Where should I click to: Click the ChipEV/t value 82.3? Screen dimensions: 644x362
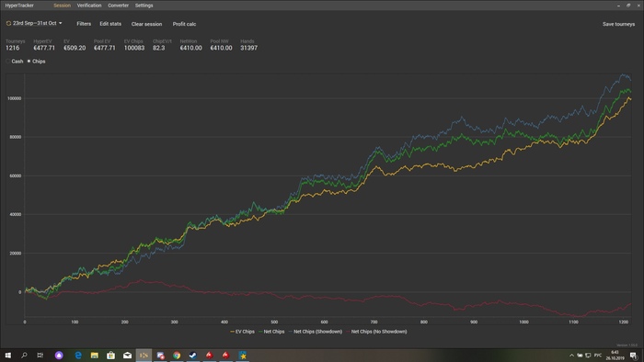pos(158,48)
